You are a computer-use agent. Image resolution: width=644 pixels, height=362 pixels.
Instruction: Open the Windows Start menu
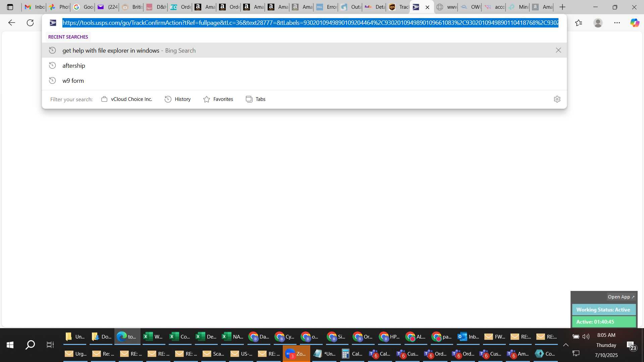pyautogui.click(x=10, y=345)
